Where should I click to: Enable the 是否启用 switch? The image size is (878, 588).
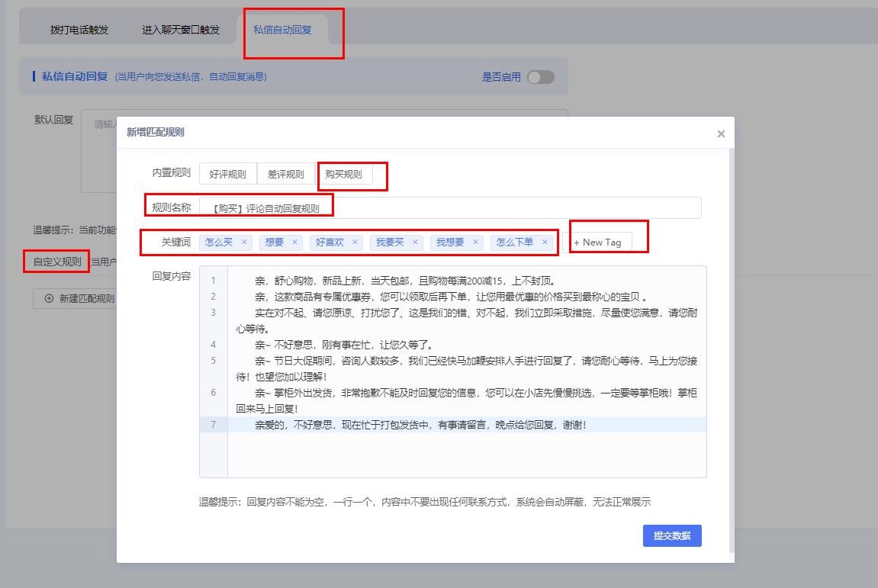point(542,76)
